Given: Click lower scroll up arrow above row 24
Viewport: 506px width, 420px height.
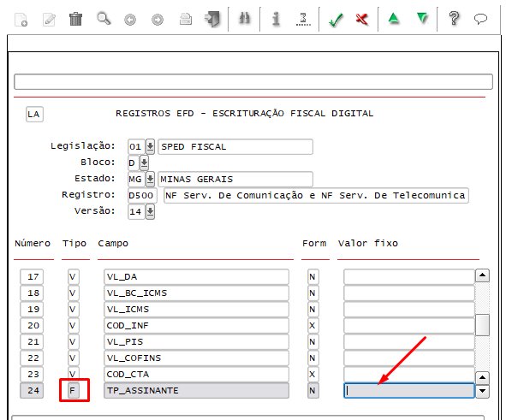Looking at the screenshot, I should [482, 377].
